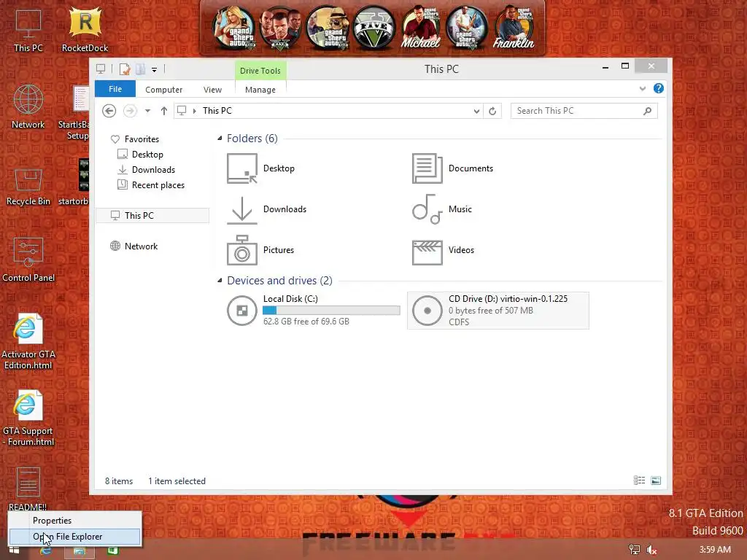
Task: Open Customize Quick Access Toolbar dropdown
Action: tap(155, 70)
